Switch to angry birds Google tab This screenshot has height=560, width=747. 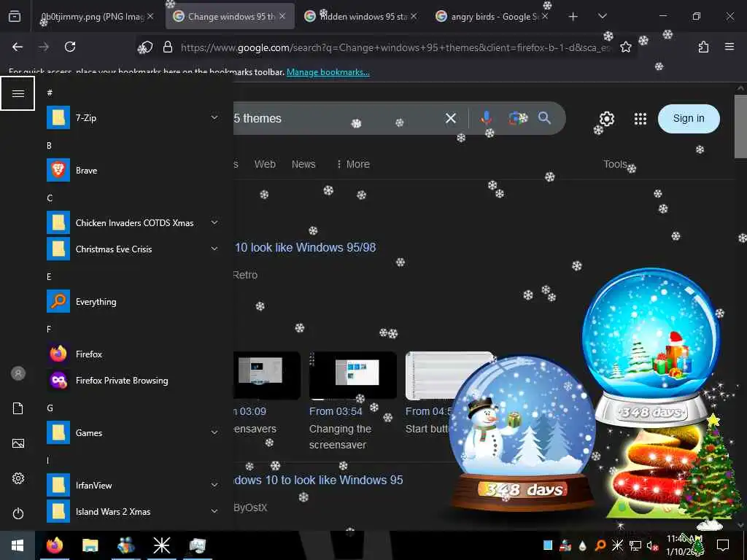493,16
